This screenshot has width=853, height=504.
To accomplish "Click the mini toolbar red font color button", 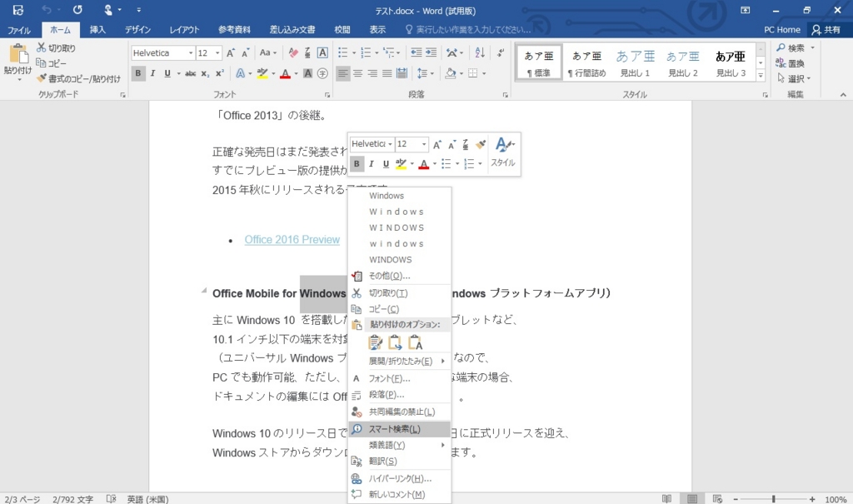I will (424, 164).
